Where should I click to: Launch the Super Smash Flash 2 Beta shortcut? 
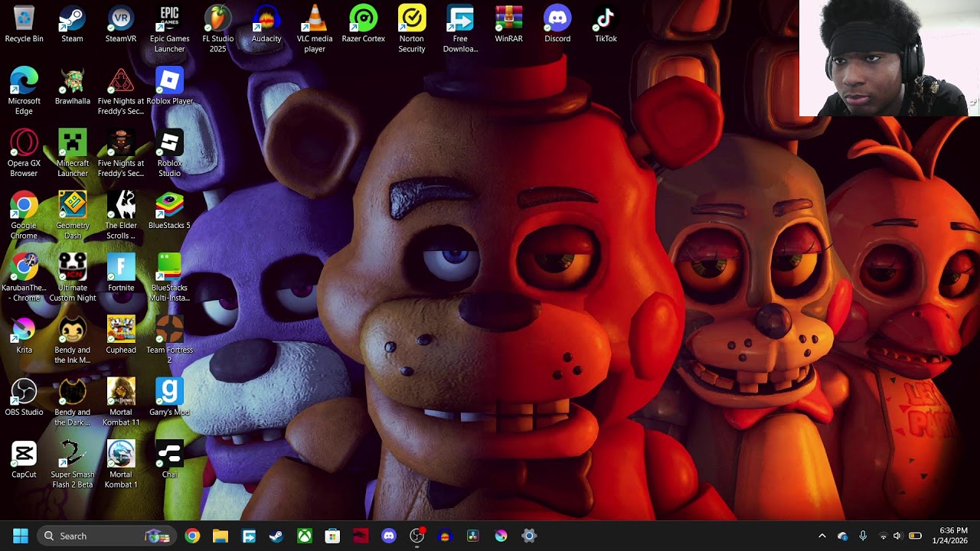tap(72, 465)
